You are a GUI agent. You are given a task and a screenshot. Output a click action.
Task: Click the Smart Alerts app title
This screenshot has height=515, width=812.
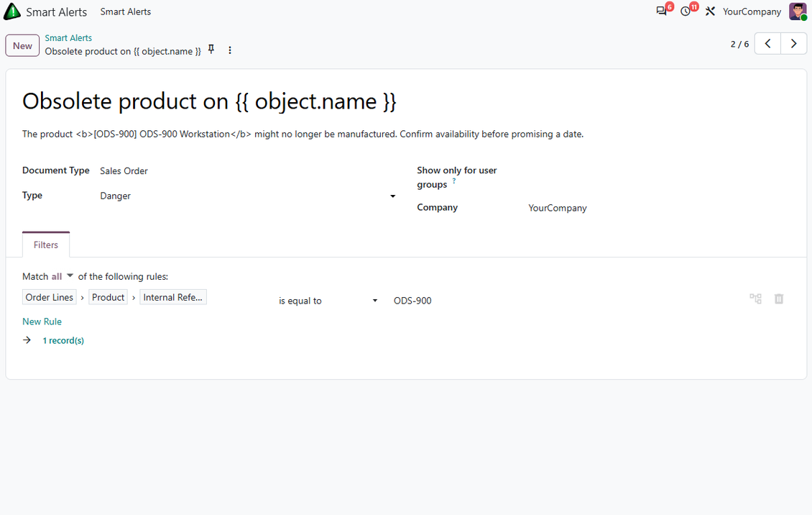point(57,12)
